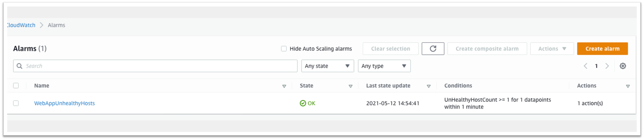Screen dimensions: 644x140
Task: Go to next page arrow
Action: (607, 66)
